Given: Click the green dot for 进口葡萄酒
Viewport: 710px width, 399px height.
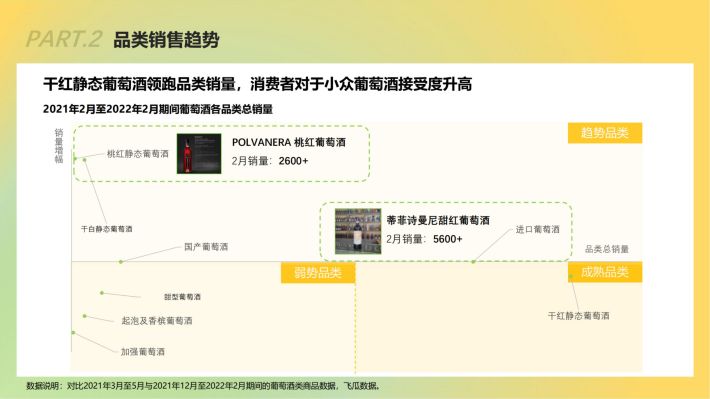Looking at the screenshot, I should click(x=473, y=262).
